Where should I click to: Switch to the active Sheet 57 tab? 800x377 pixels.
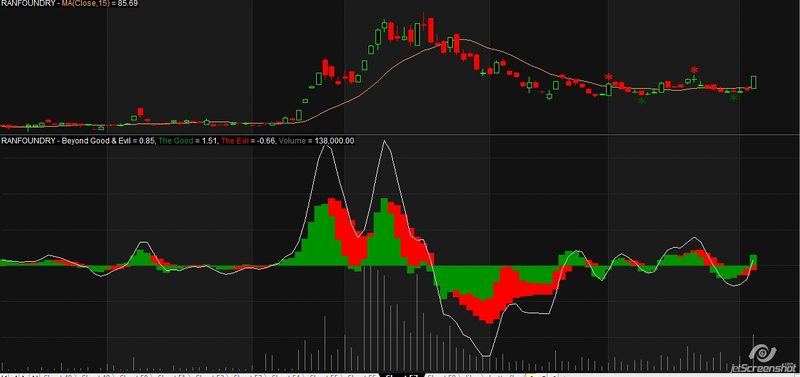point(403,376)
